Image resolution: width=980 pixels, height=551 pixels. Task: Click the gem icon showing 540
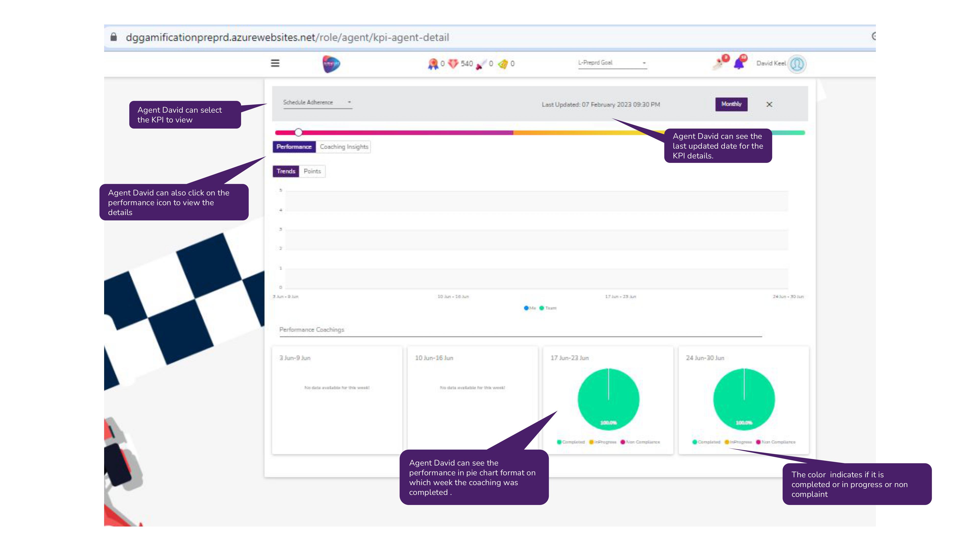[453, 64]
